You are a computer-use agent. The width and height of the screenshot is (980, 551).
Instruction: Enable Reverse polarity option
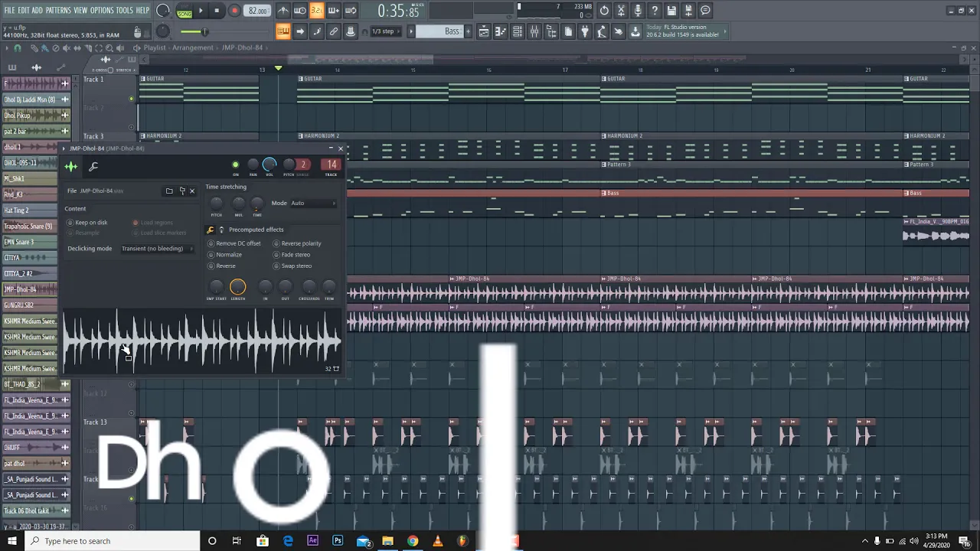tap(298, 243)
